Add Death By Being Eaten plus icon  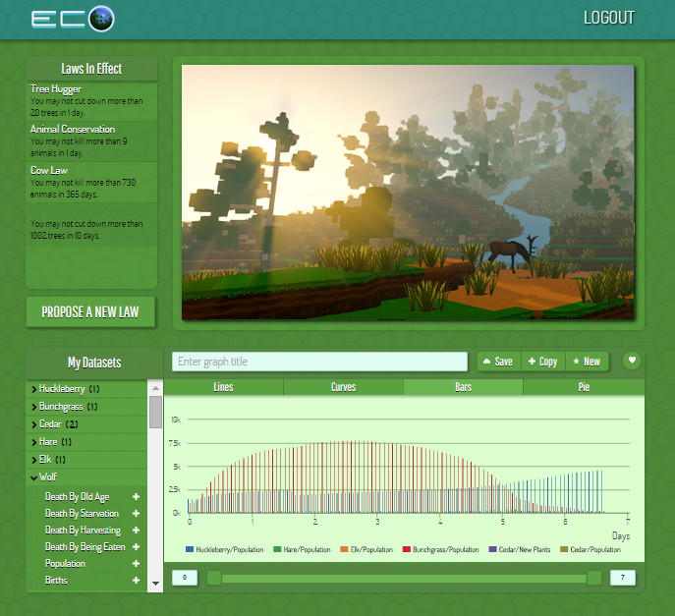(137, 547)
